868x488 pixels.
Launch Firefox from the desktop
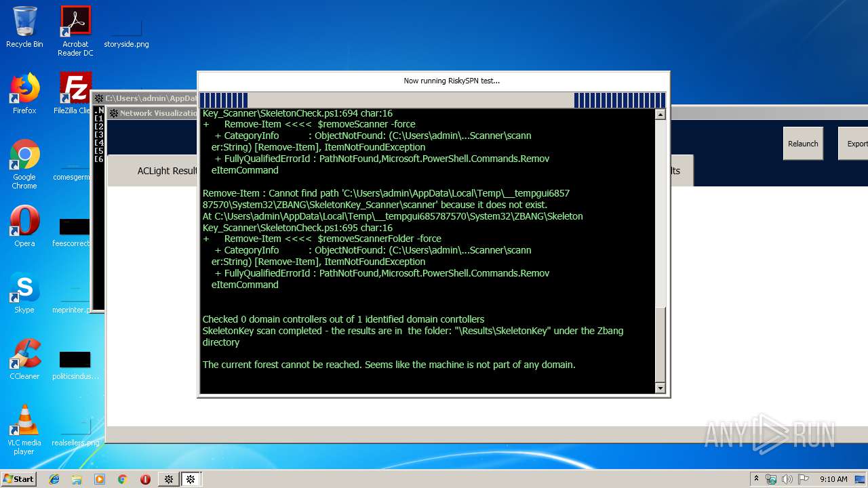(24, 94)
